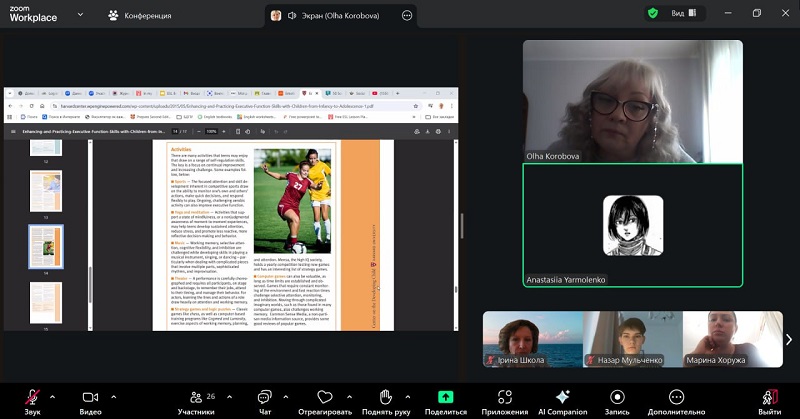Open the Участники participants panel
The width and height of the screenshot is (800, 419).
point(196,398)
